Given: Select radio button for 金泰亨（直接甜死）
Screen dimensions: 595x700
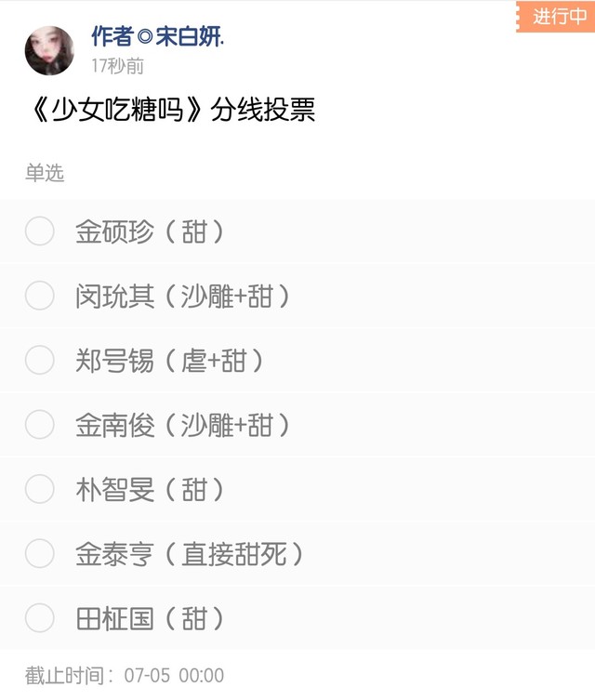Looking at the screenshot, I should (x=40, y=553).
